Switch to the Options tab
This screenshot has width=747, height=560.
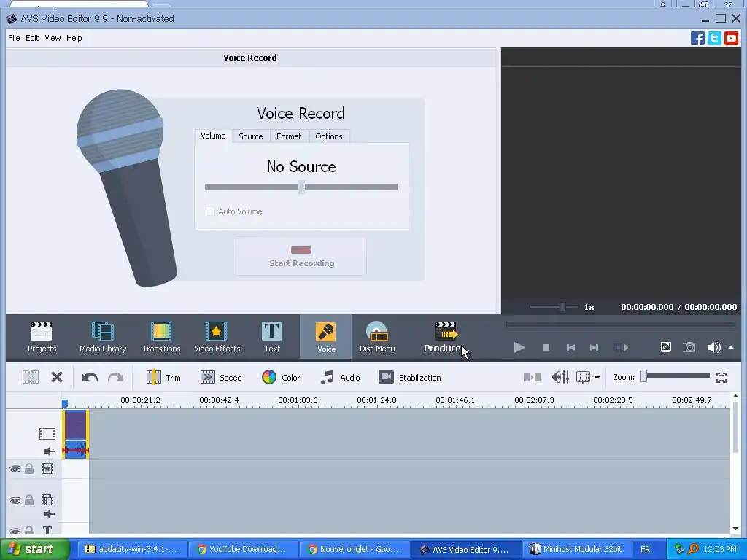pos(329,136)
